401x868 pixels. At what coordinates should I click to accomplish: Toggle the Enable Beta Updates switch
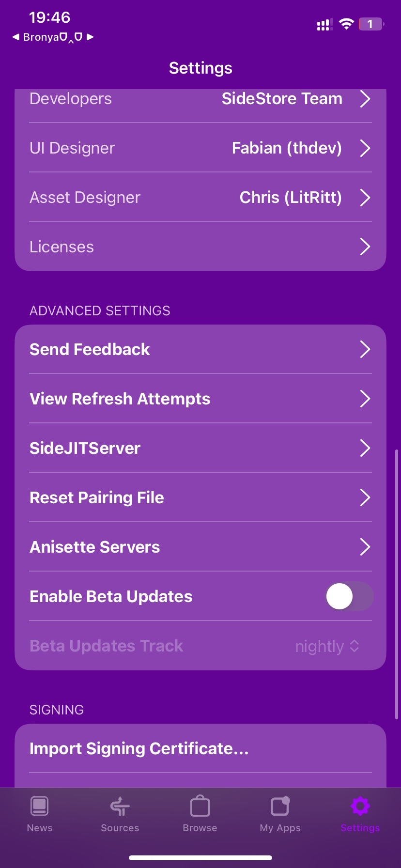click(349, 596)
